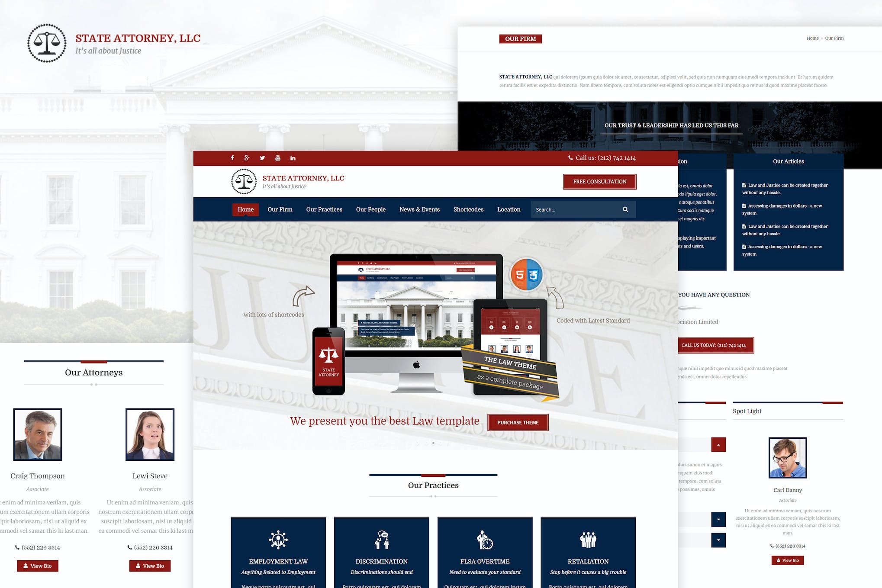Screen dimensions: 882x588
Task: Click the Search input field
Action: point(576,209)
